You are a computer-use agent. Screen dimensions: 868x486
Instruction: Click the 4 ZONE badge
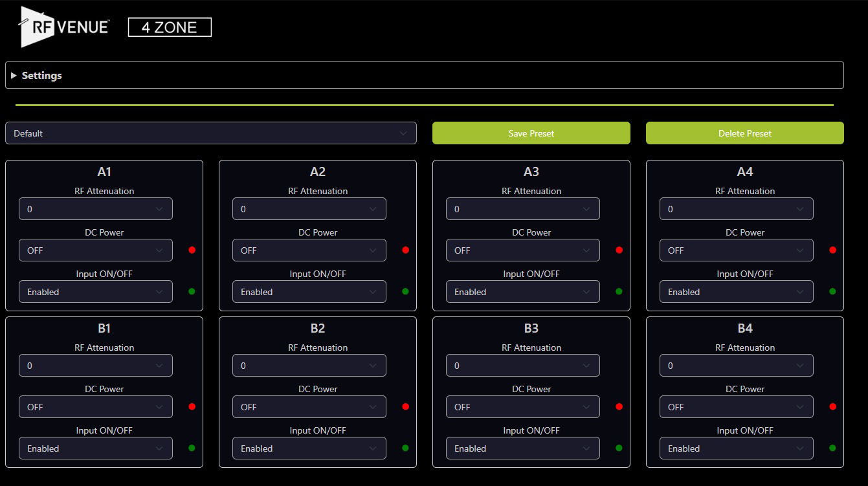point(170,27)
